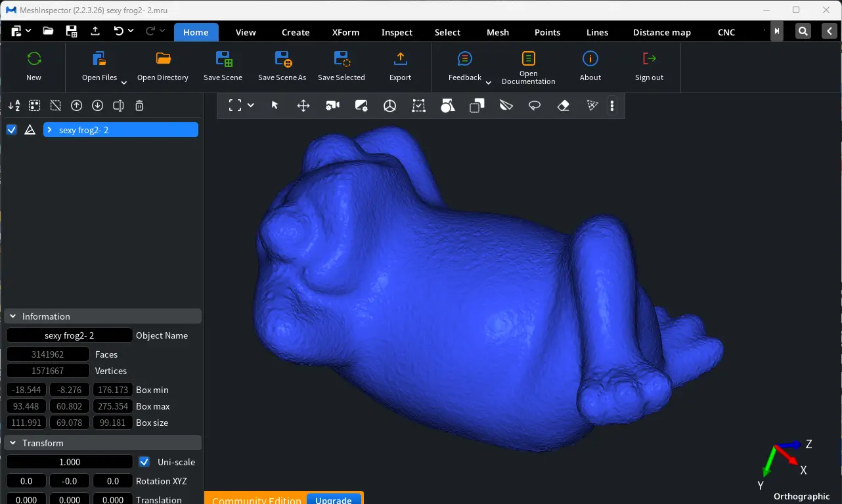Click the shapes primitives toolbar icon
This screenshot has width=842, height=504.
(448, 106)
